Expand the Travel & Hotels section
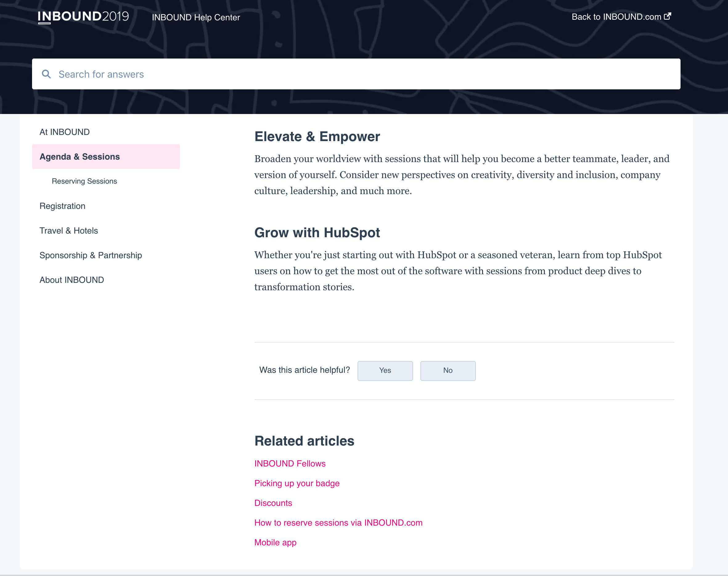This screenshot has width=728, height=578. click(x=68, y=230)
